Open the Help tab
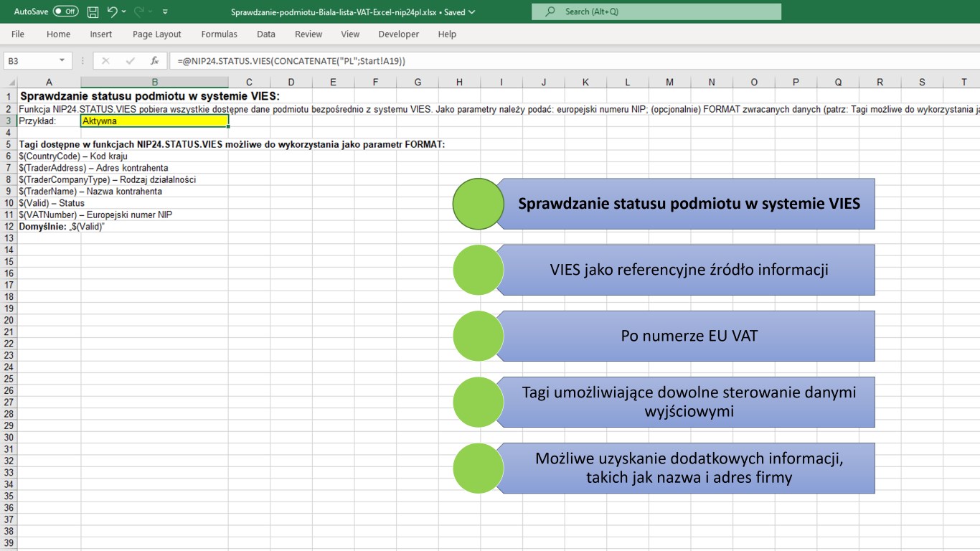Screen dimensions: 980x551 (x=447, y=34)
